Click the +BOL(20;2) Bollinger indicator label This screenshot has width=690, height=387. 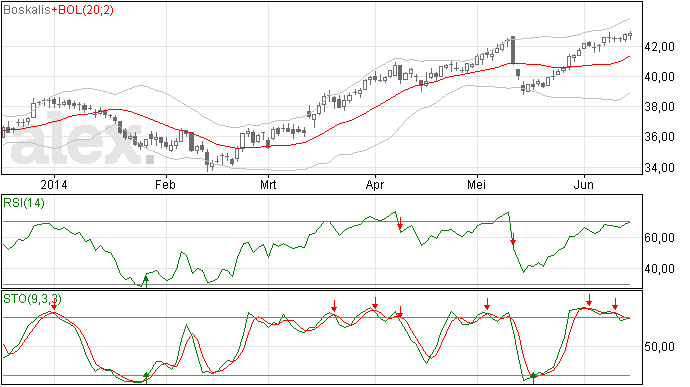[82, 10]
